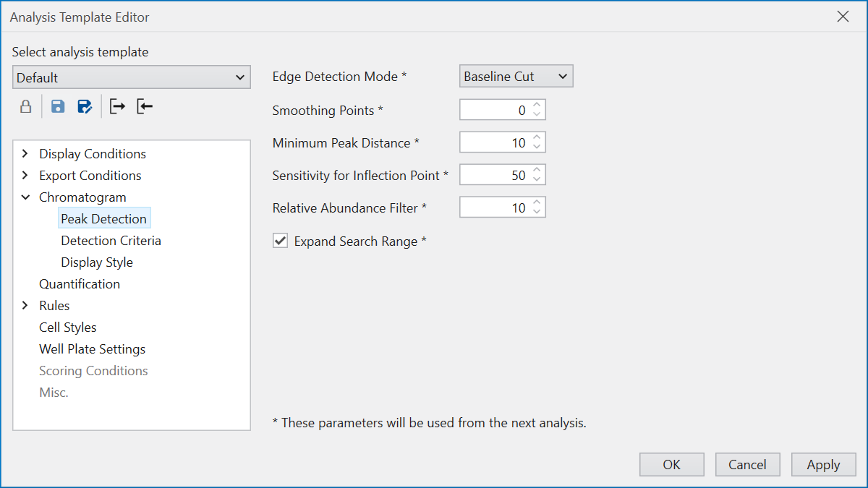Image resolution: width=868 pixels, height=488 pixels.
Task: Click the export template icon
Action: pyautogui.click(x=117, y=107)
